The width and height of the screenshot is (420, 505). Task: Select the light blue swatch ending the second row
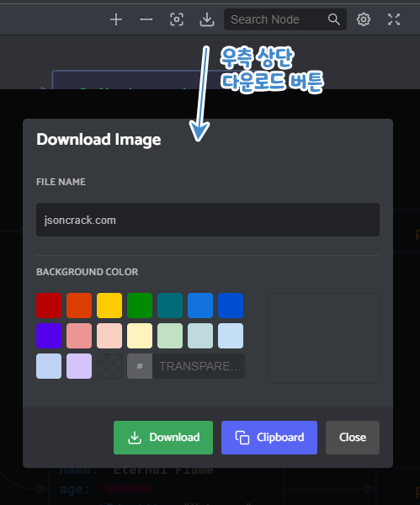231,336
